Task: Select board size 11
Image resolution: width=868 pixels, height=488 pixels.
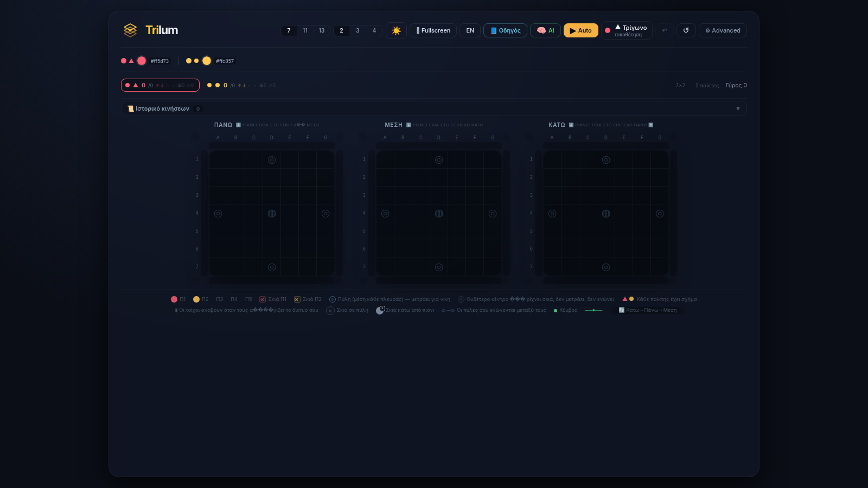Action: tap(305, 30)
